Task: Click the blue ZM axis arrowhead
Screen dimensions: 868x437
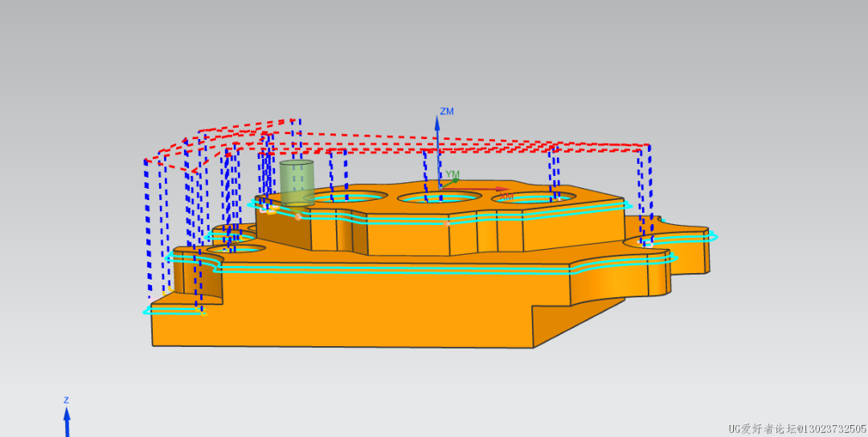Action: 438,123
